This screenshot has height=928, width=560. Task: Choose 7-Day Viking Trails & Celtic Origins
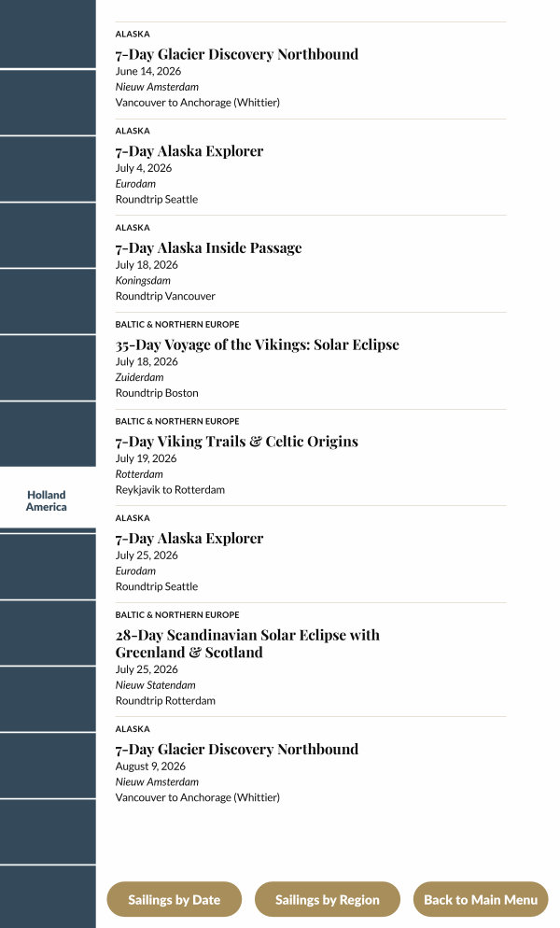tap(236, 442)
